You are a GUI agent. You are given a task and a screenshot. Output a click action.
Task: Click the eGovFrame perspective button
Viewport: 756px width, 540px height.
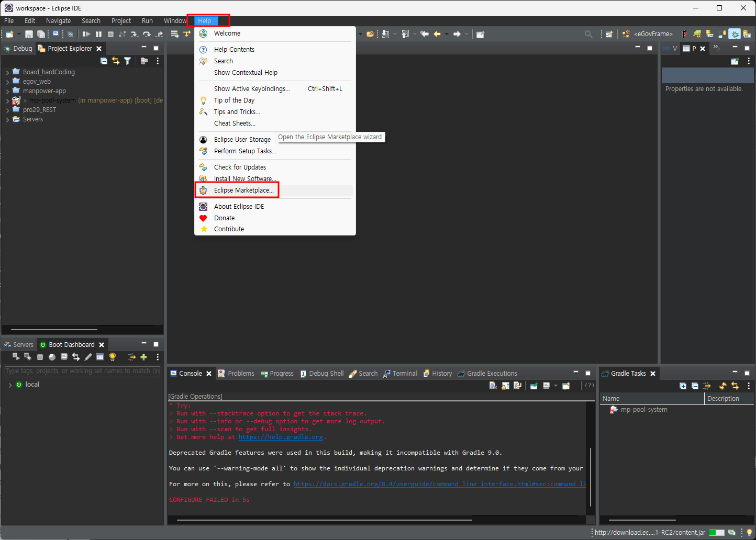648,34
